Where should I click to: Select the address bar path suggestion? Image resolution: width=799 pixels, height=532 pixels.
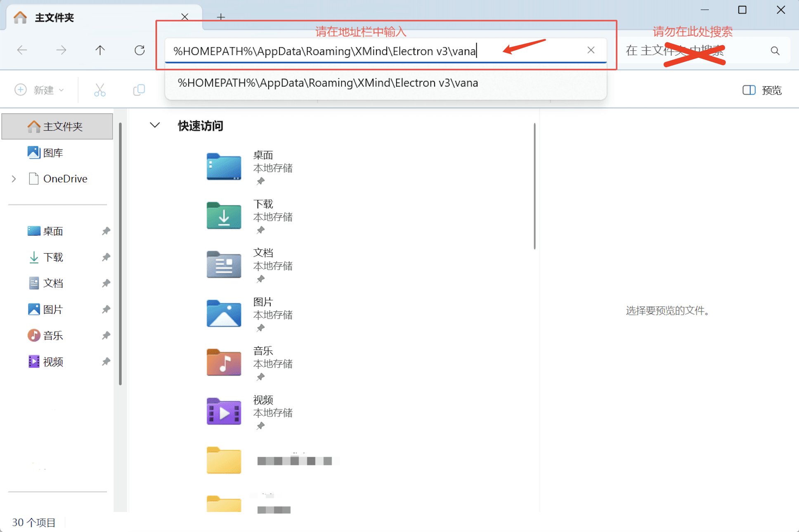click(328, 83)
